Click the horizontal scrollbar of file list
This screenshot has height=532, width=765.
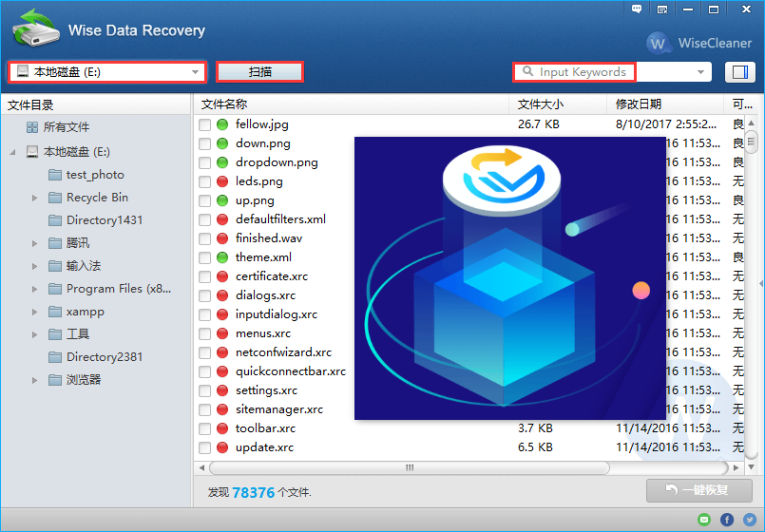point(409,467)
